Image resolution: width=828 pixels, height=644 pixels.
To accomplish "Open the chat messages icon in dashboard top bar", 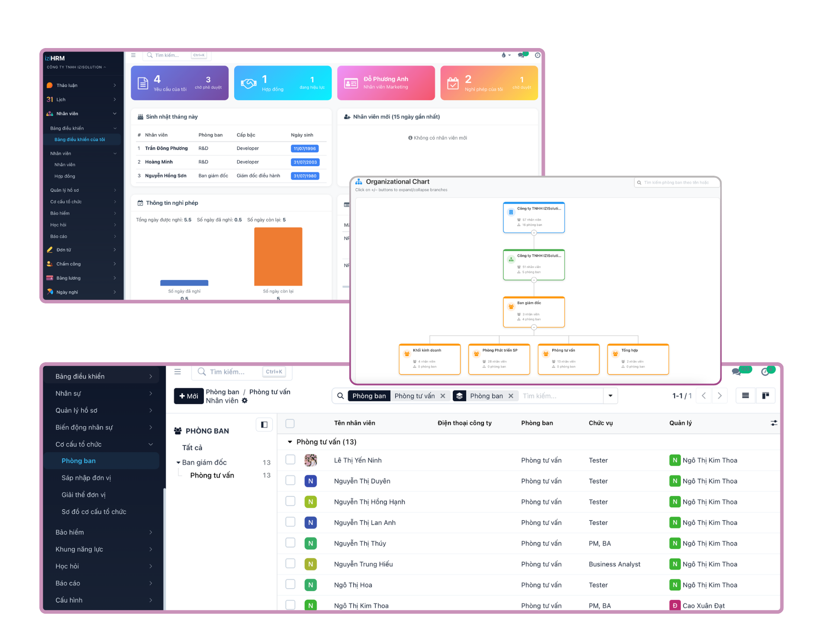I will (x=521, y=55).
